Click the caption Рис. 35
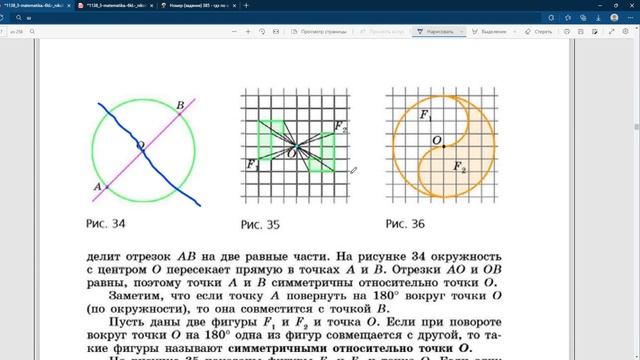The width and height of the screenshot is (640, 360). [x=260, y=224]
